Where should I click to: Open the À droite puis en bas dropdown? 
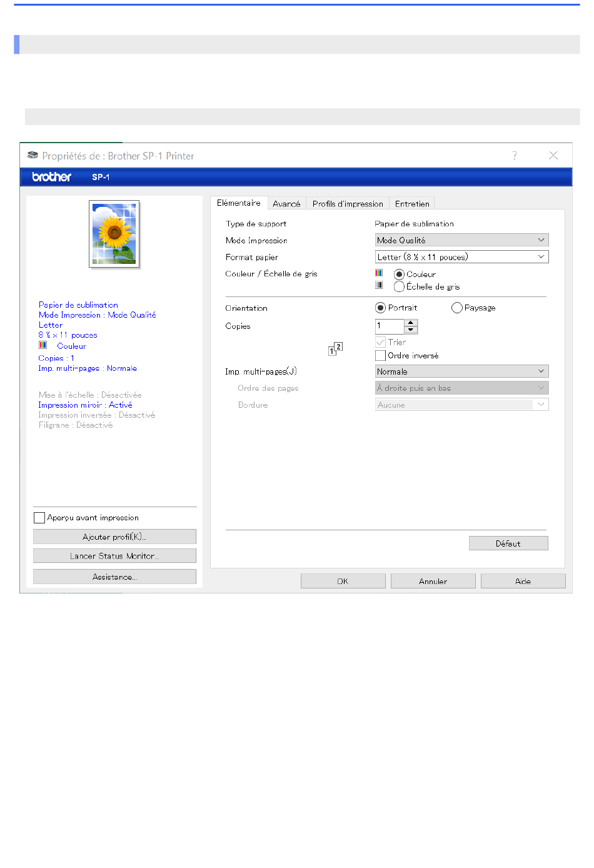point(461,388)
